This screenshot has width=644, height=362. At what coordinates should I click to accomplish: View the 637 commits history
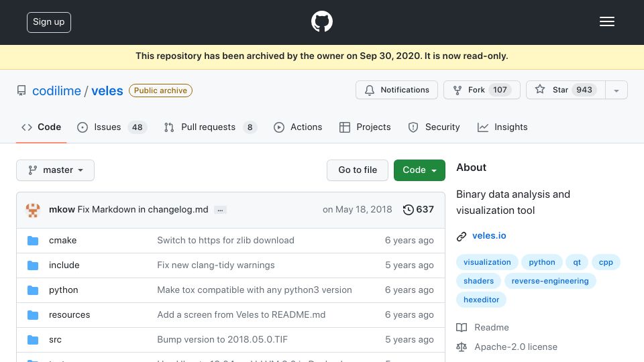[418, 209]
